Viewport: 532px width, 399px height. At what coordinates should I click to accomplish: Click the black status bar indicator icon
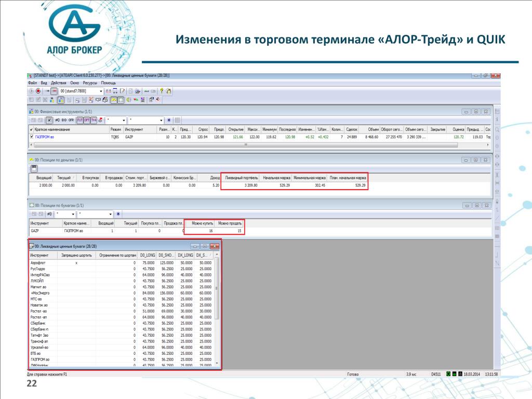tap(460, 374)
